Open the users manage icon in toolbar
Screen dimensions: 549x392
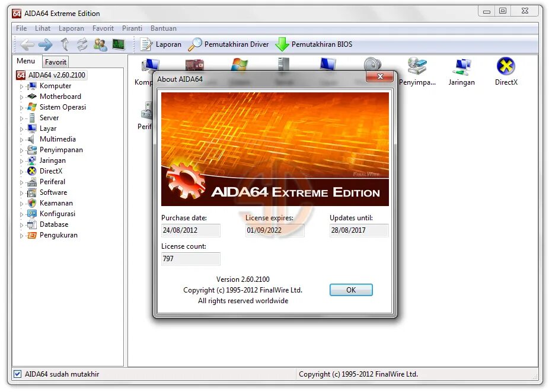[x=100, y=44]
